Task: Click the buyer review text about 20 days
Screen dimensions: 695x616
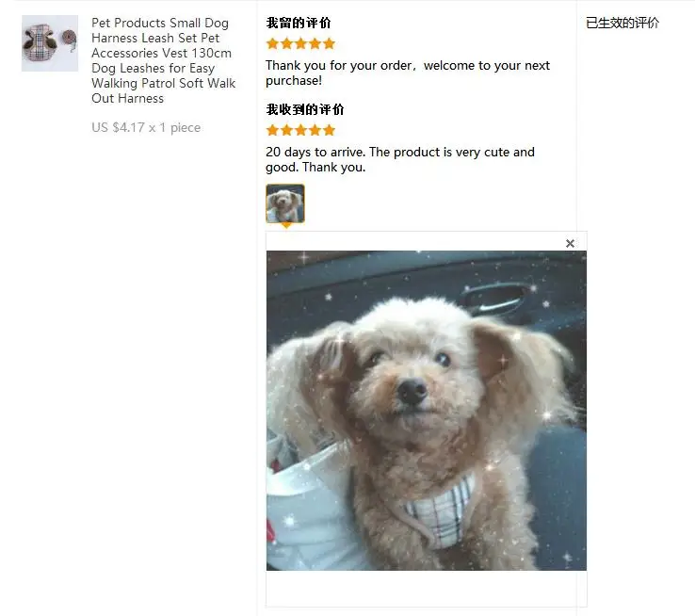Action: tap(400, 159)
